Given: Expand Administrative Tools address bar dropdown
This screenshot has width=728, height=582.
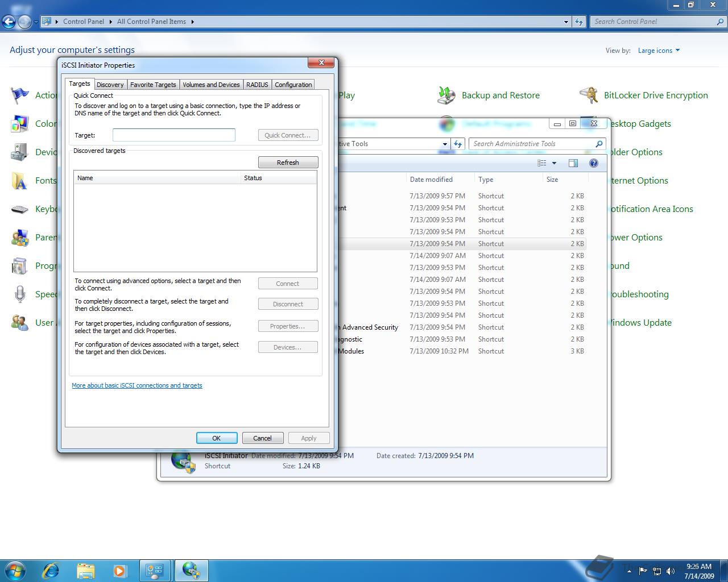Looking at the screenshot, I should click(x=445, y=144).
